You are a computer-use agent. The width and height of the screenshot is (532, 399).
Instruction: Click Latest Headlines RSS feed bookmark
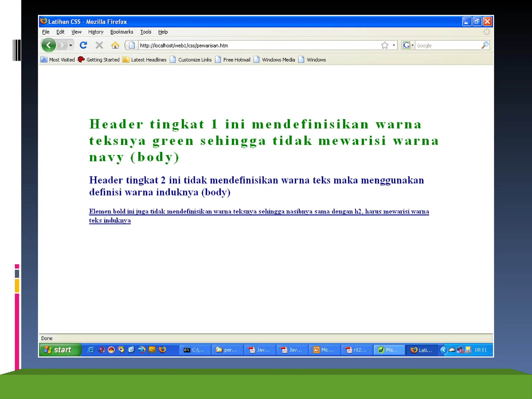(144, 60)
